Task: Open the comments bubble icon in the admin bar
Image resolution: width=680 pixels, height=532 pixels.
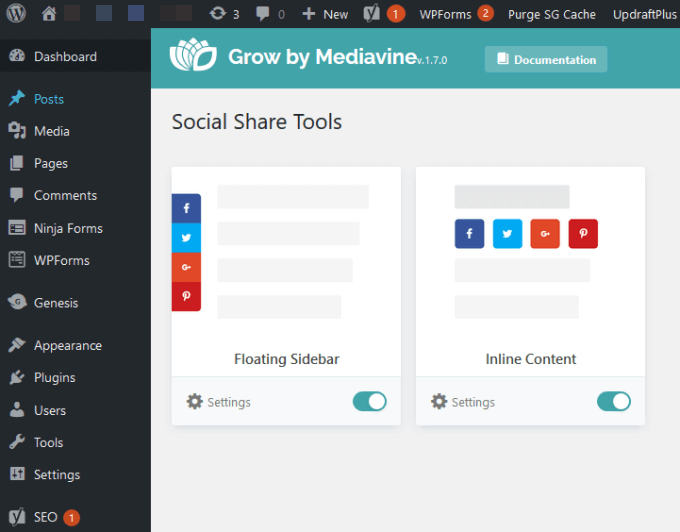Action: coord(262,13)
